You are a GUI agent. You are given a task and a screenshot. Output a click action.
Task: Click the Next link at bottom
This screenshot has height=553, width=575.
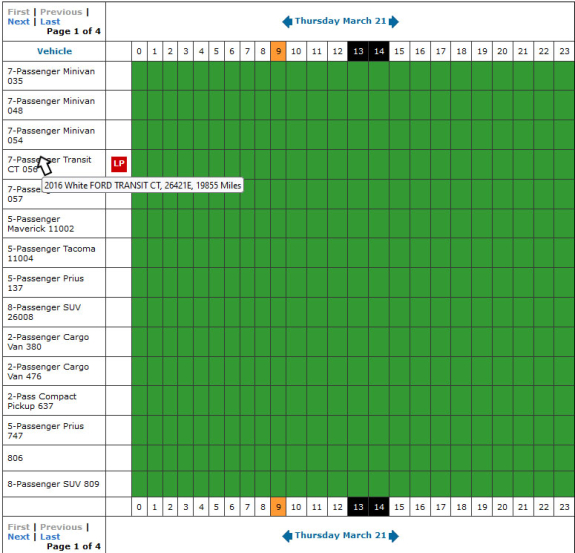click(18, 537)
